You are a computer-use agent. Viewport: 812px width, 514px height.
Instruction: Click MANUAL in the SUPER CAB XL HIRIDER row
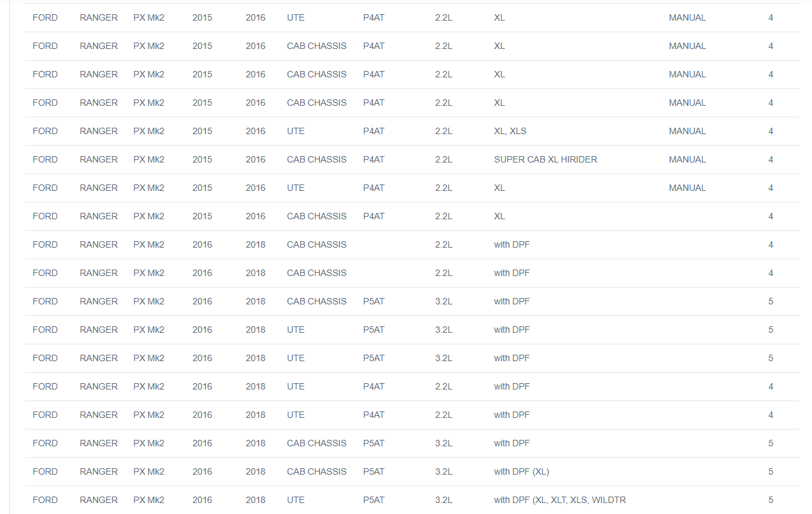pos(687,159)
